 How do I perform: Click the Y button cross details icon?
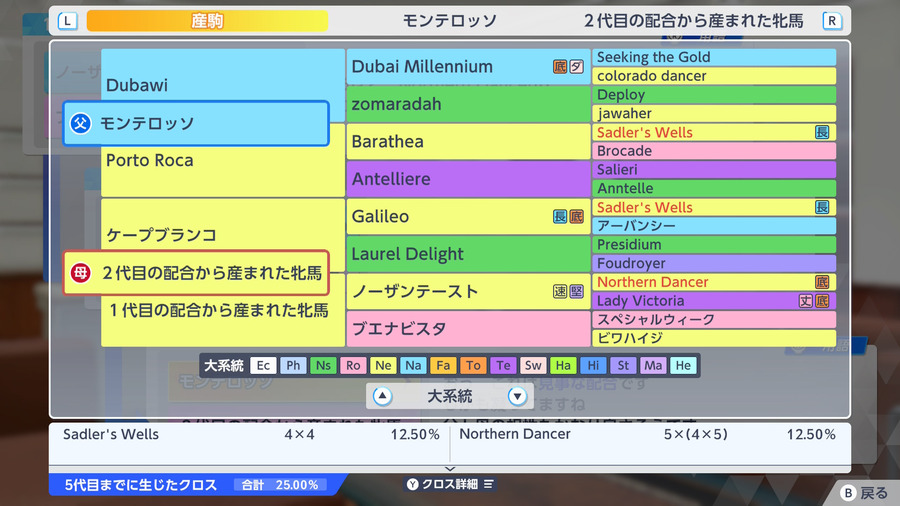[412, 484]
